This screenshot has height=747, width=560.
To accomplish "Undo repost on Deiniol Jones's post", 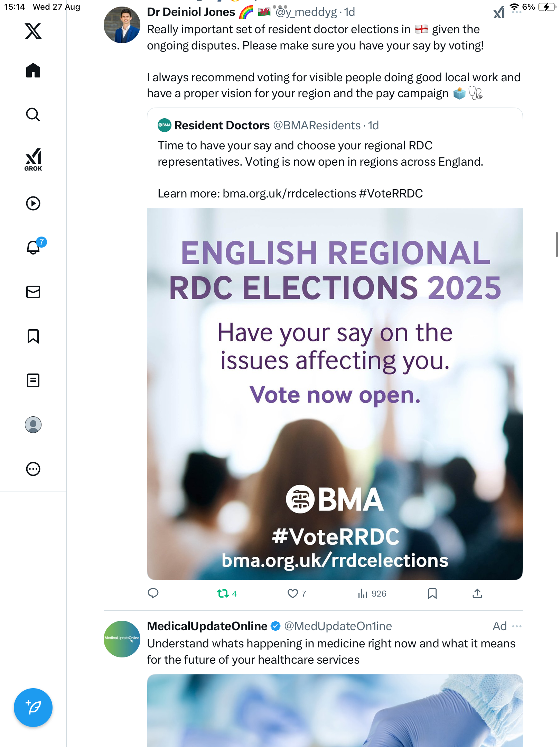I will [223, 593].
